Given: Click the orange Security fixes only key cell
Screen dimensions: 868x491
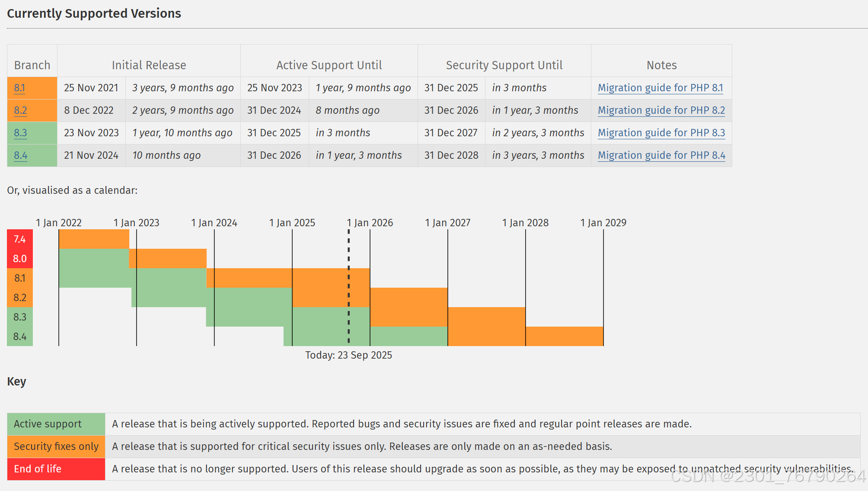Looking at the screenshot, I should 56,446.
